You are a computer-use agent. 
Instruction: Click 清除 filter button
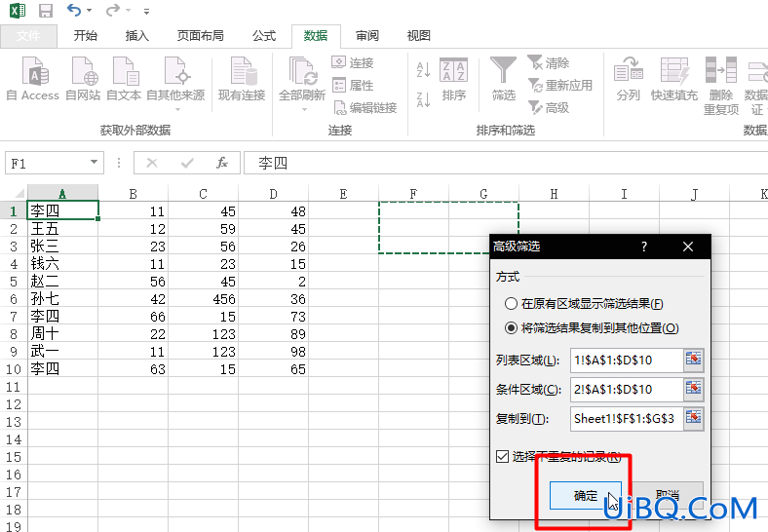click(x=549, y=62)
